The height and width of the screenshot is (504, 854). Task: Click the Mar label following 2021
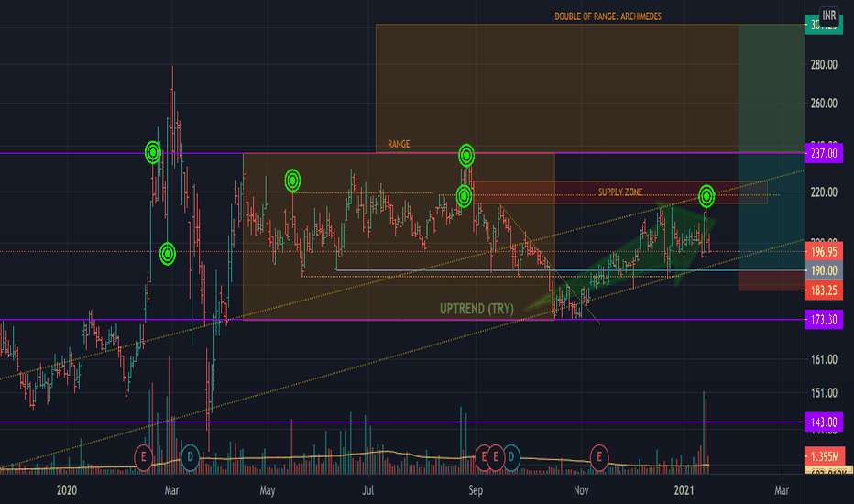pyautogui.click(x=782, y=490)
